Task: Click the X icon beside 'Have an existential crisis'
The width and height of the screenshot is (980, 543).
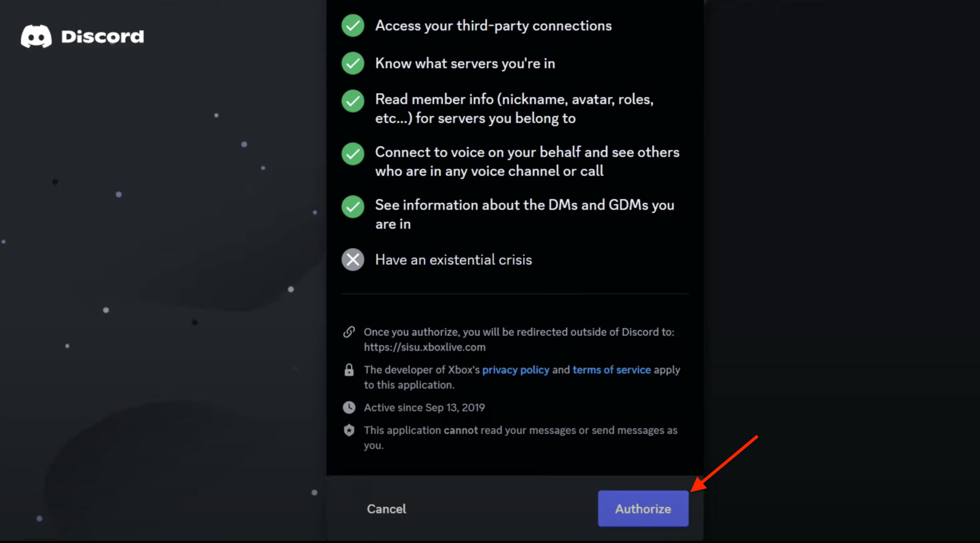Action: point(353,259)
